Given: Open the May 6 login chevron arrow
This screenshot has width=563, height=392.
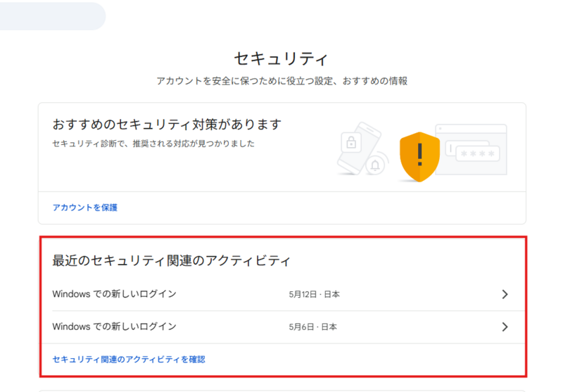Looking at the screenshot, I should point(505,327).
